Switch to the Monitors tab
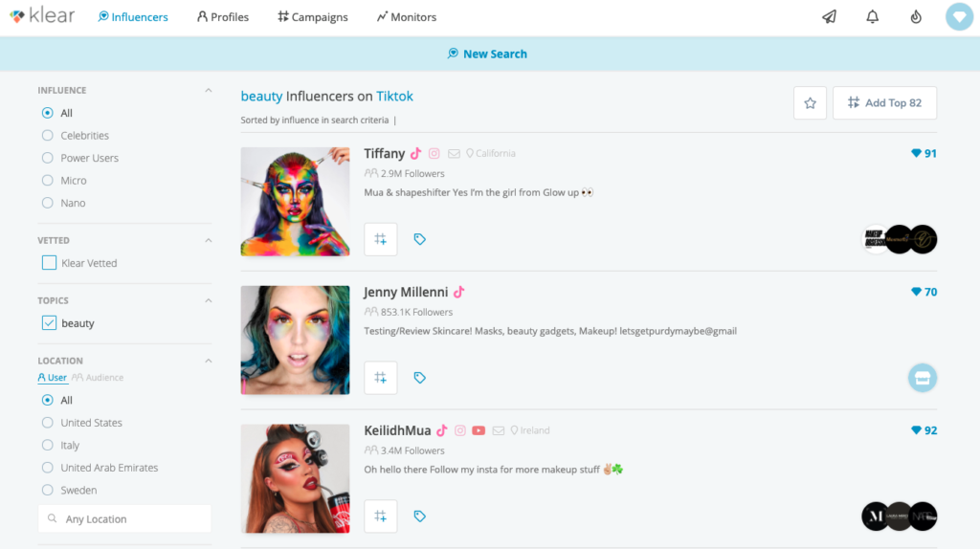The image size is (980, 549). [406, 17]
